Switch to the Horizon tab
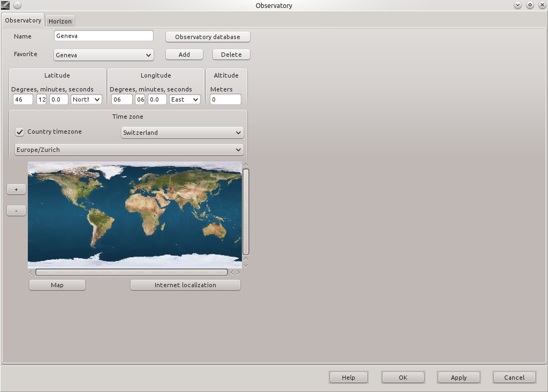 point(60,21)
